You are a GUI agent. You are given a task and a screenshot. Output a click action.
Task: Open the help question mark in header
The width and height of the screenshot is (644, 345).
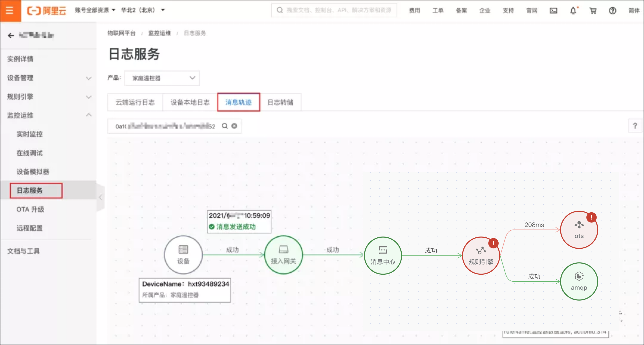(612, 11)
